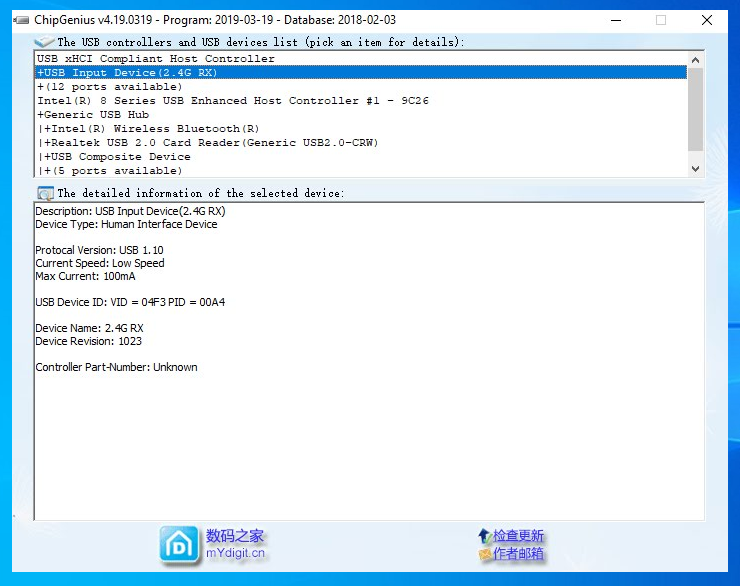This screenshot has width=740, height=586.
Task: Click the check-update arrow icon
Action: 485,536
